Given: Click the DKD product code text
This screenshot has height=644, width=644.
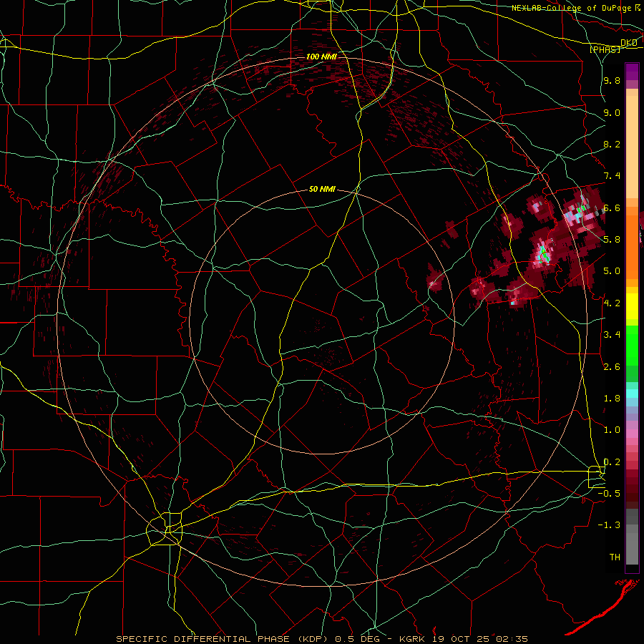Looking at the screenshot, I should click(628, 43).
